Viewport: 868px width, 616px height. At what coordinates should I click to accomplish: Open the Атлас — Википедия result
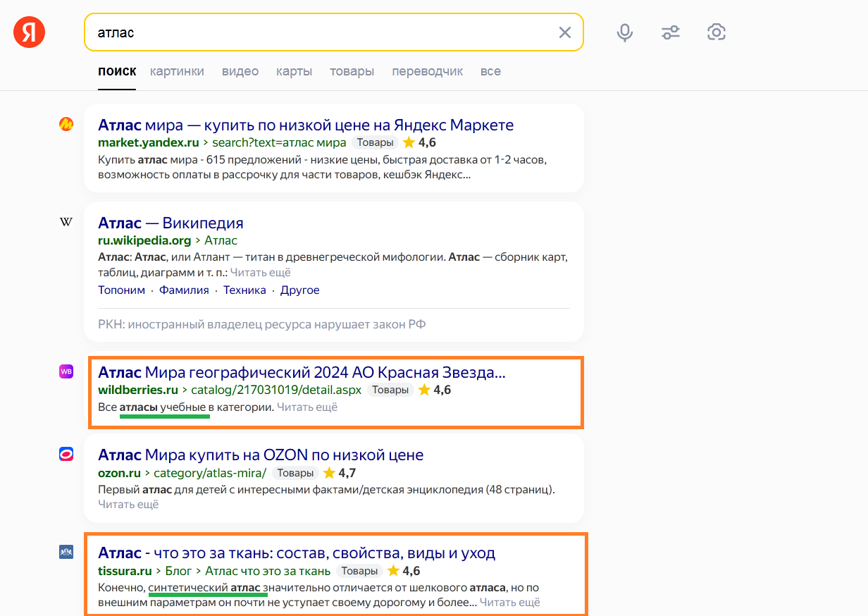click(x=170, y=223)
